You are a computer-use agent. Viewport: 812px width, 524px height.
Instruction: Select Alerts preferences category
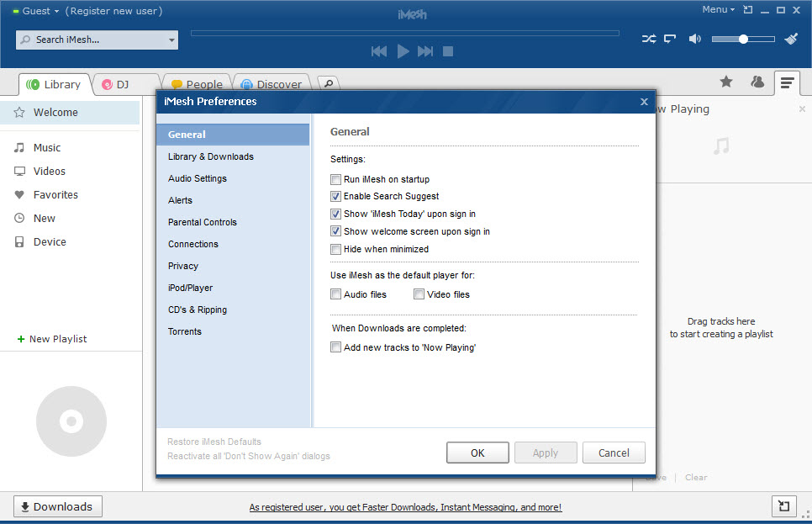pyautogui.click(x=233, y=200)
